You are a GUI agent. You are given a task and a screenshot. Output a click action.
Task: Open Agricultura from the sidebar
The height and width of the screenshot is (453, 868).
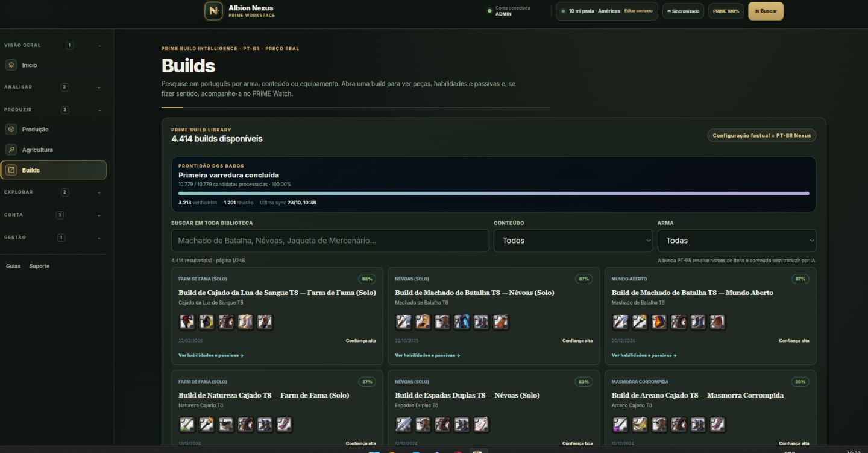point(53,150)
